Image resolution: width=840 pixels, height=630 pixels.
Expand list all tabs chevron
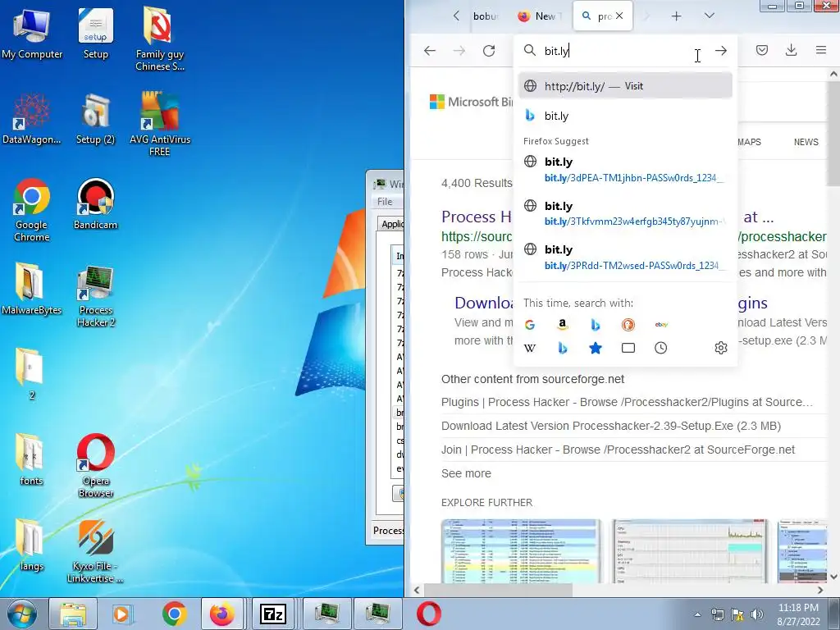[710, 16]
